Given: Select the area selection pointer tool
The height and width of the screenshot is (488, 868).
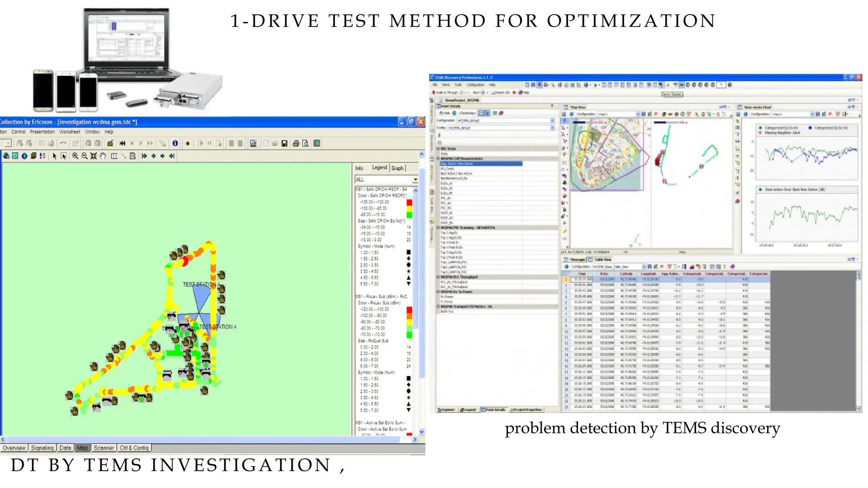Looking at the screenshot, I should click(64, 156).
